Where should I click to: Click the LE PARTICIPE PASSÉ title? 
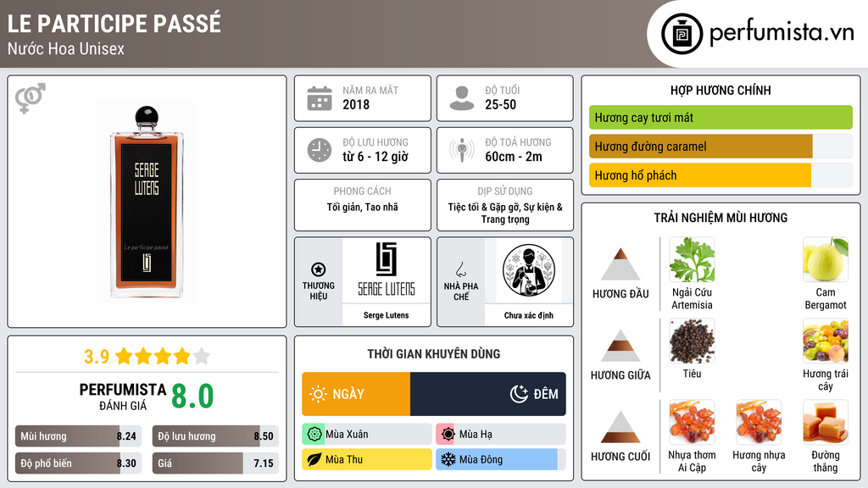point(114,23)
